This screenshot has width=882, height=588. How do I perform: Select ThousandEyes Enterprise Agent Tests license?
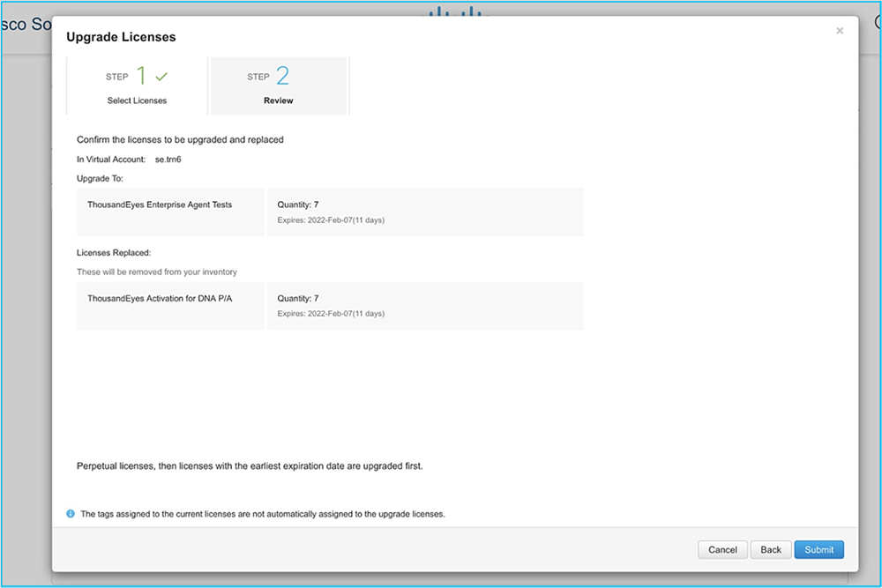point(160,205)
